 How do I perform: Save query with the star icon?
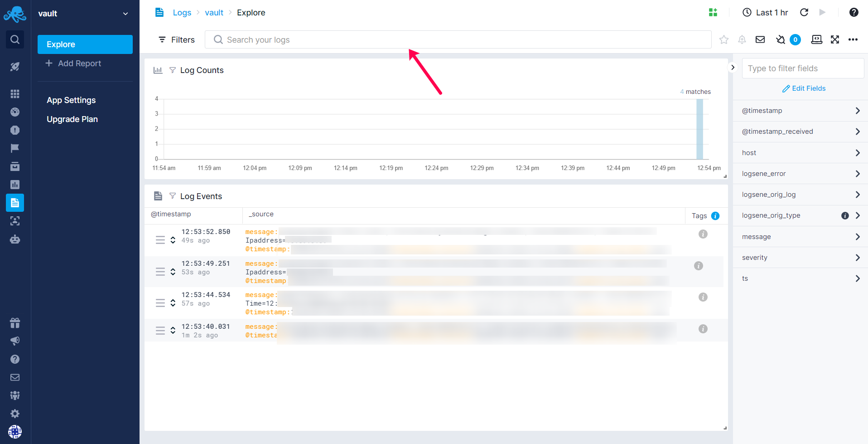pos(724,40)
